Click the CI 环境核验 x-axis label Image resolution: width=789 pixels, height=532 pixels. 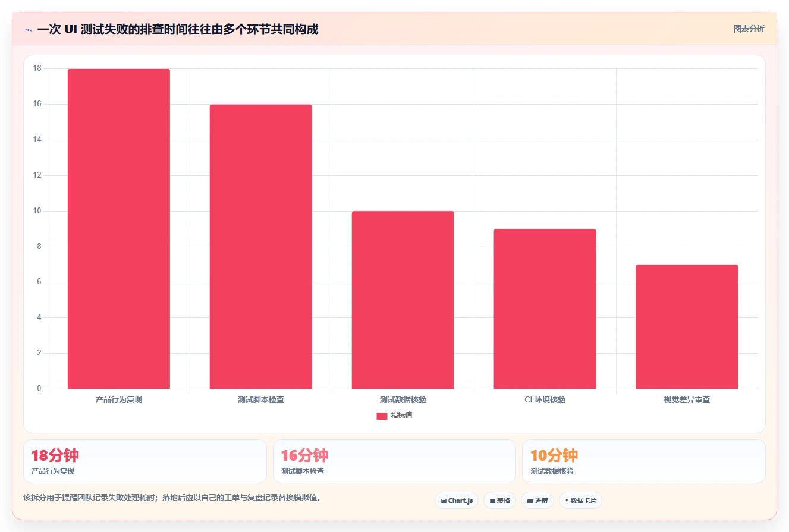(x=545, y=399)
